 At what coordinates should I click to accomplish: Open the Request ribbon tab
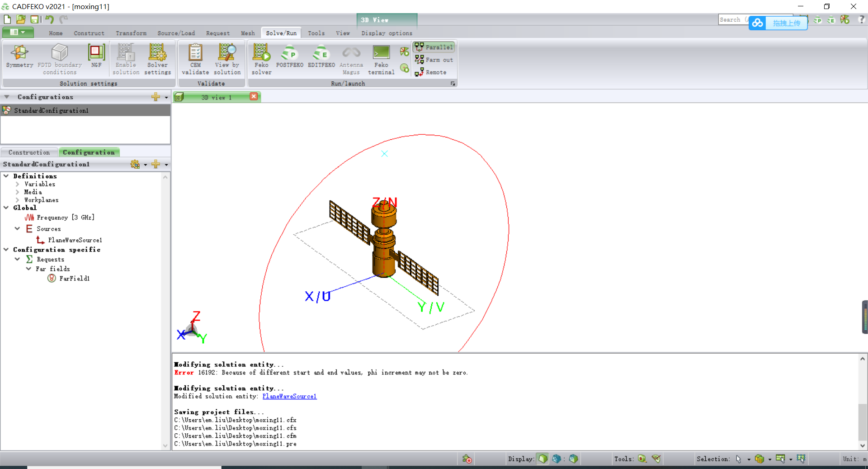click(218, 33)
